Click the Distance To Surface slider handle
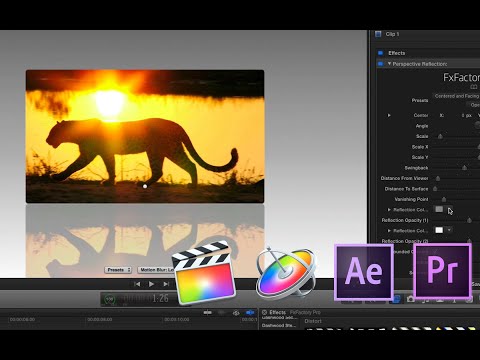The image size is (480, 360). 435,189
